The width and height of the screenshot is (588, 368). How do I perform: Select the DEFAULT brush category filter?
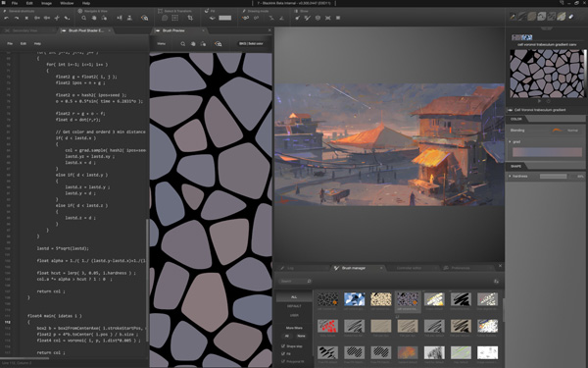294,306
